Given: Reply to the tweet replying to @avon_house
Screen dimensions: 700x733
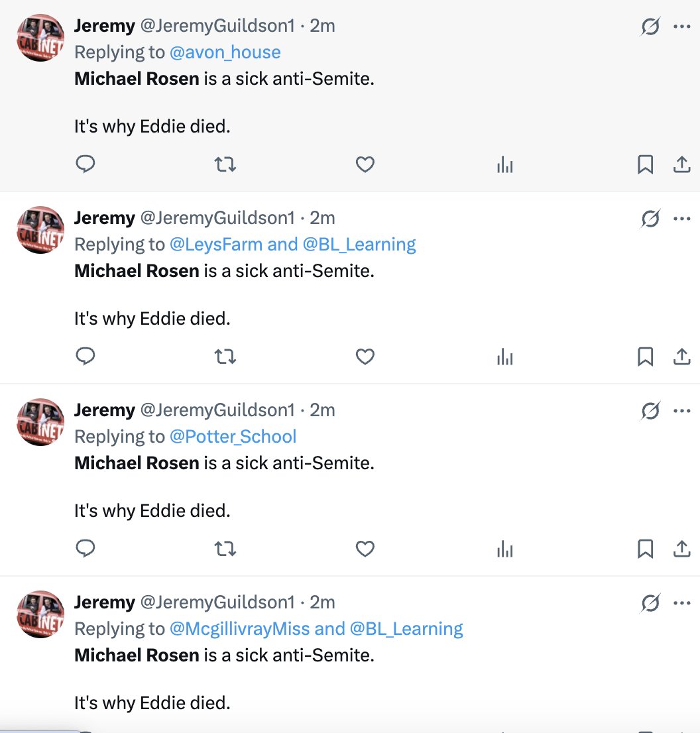Looking at the screenshot, I should 85,164.
